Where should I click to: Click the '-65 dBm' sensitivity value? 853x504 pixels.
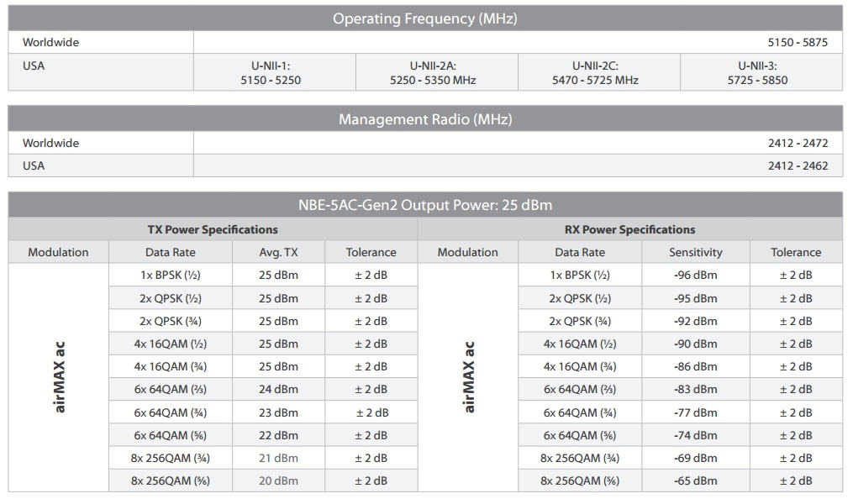696,480
